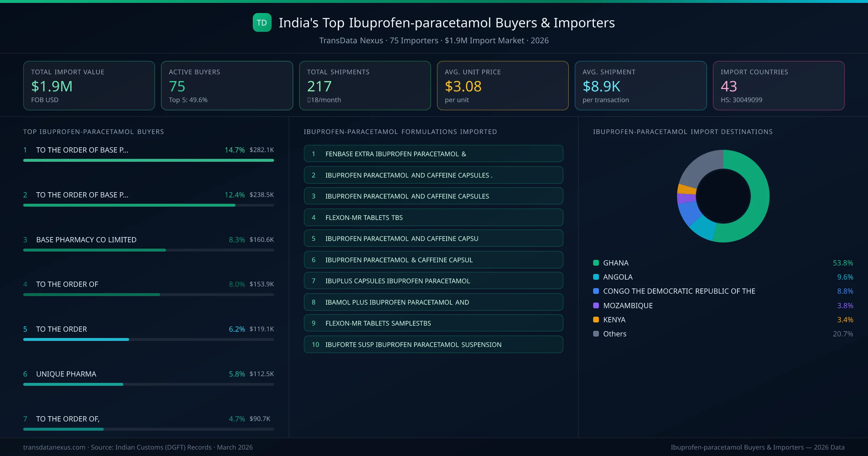The height and width of the screenshot is (456, 868).
Task: Select the Avg. Unit Price card
Action: (502, 85)
